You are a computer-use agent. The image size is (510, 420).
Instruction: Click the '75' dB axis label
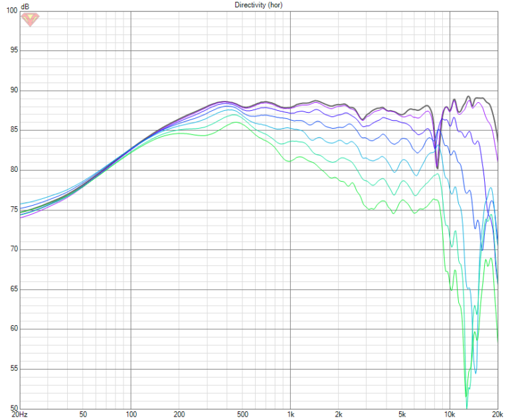coord(14,210)
